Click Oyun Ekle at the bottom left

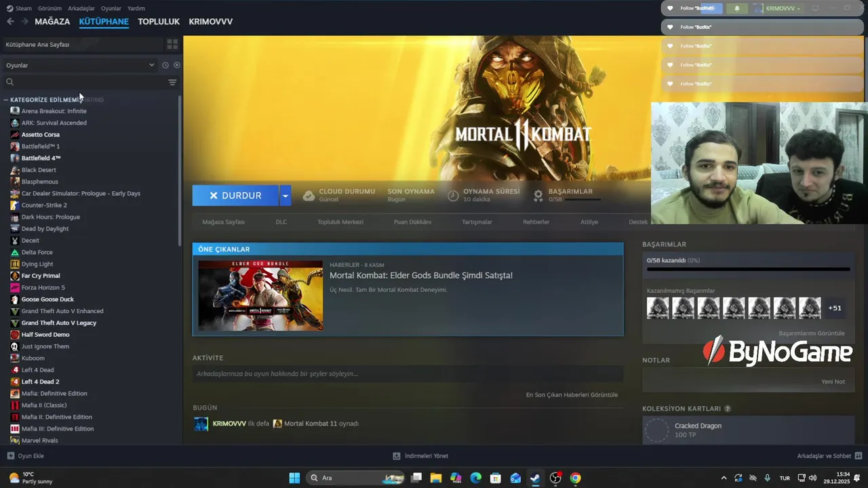(x=25, y=456)
